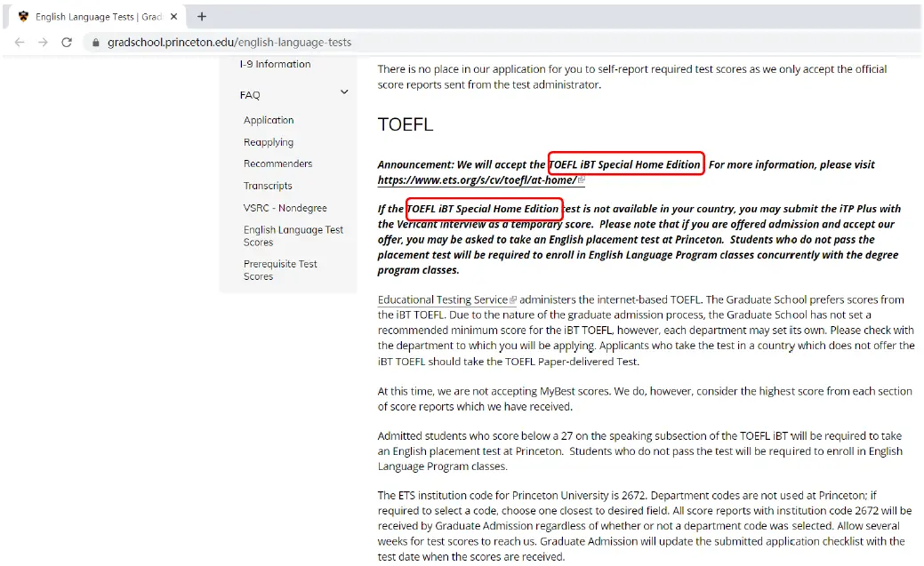Click the lock icon in address bar
Viewport: 924px width, 566px height.
(x=96, y=43)
